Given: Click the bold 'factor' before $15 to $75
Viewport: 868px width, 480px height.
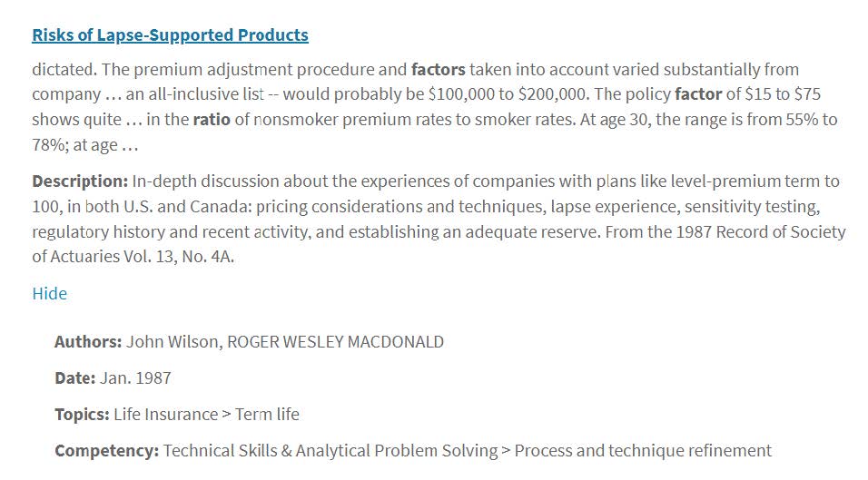Looking at the screenshot, I should [x=698, y=94].
